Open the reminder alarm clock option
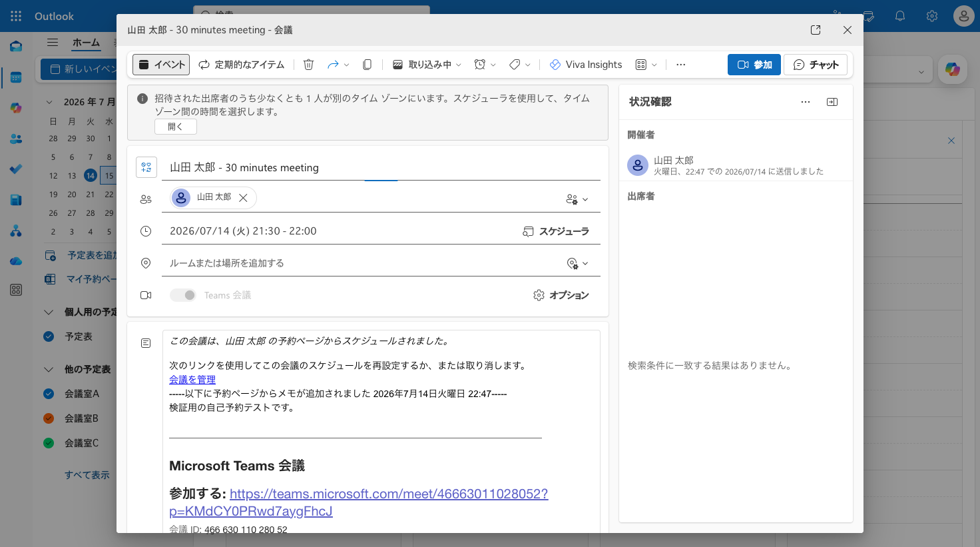The height and width of the screenshot is (547, 980). point(480,65)
